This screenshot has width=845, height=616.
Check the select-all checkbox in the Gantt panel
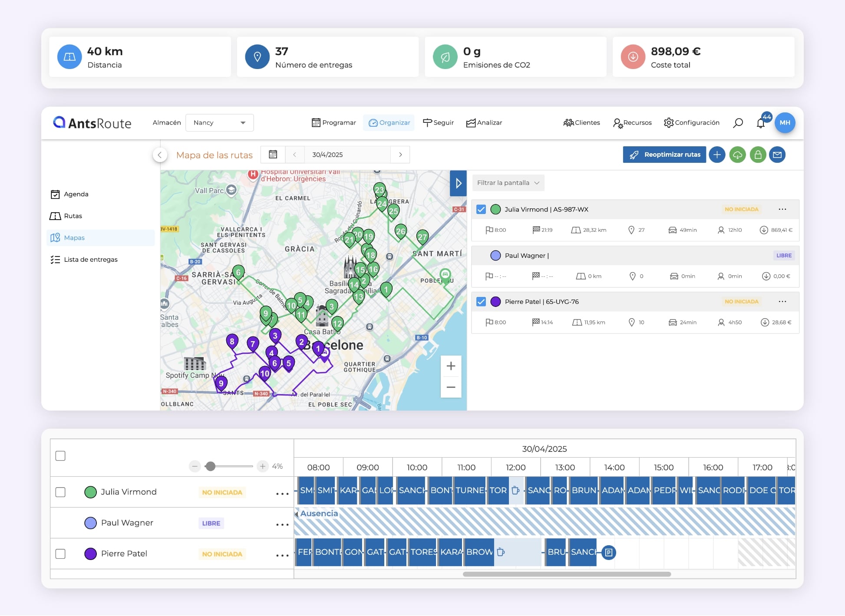click(61, 456)
